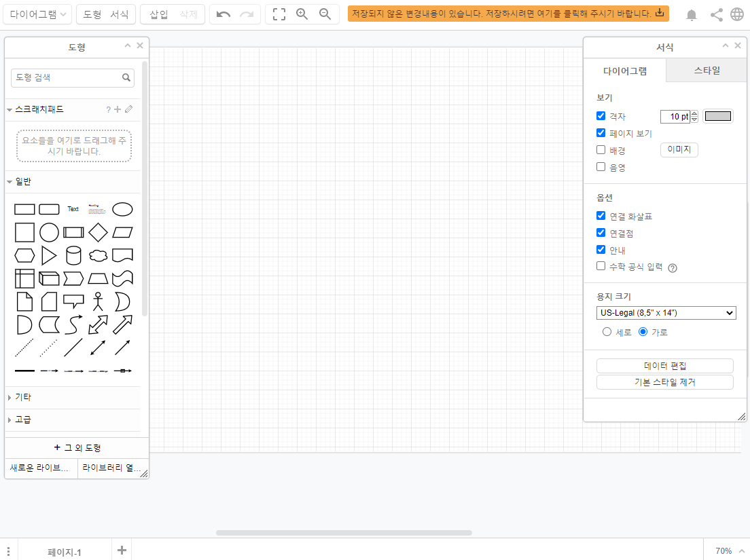Image resolution: width=750 pixels, height=560 pixels.
Task: Click the unsaved changes save banner
Action: pos(508,14)
